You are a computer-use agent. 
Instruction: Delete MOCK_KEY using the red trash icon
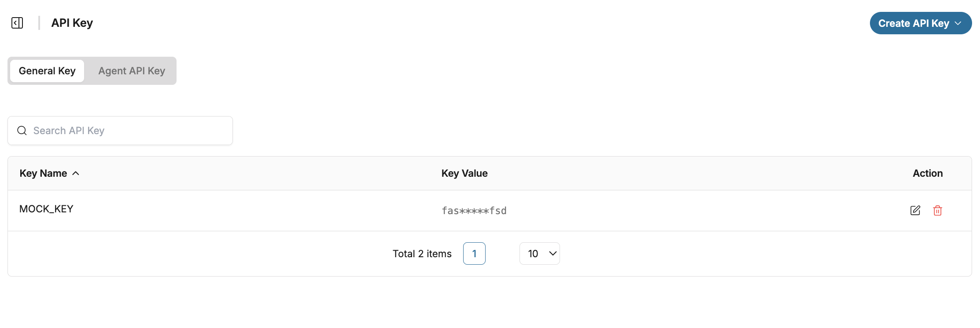(x=937, y=211)
